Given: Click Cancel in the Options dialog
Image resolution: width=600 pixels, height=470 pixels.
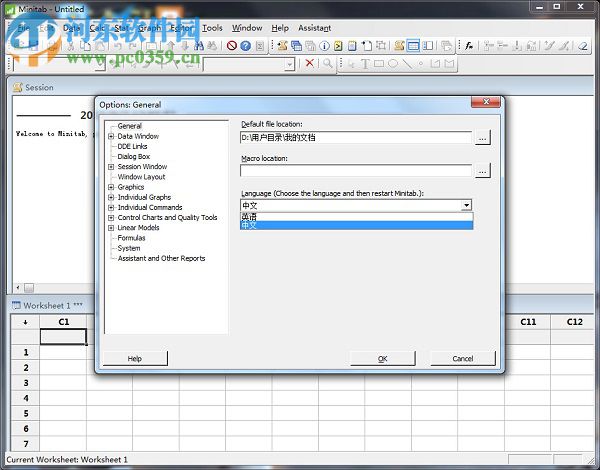Looking at the screenshot, I should (x=463, y=359).
